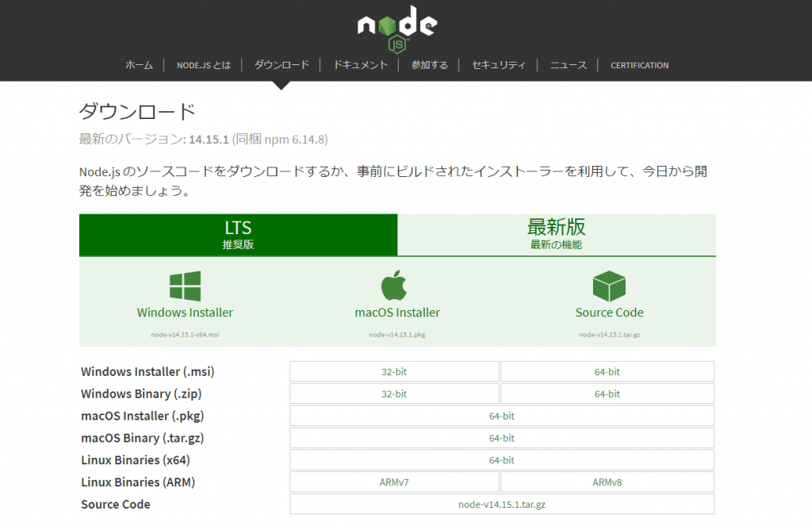The height and width of the screenshot is (530, 812).
Task: Click the version number 14.15.1 text
Action: pos(209,140)
